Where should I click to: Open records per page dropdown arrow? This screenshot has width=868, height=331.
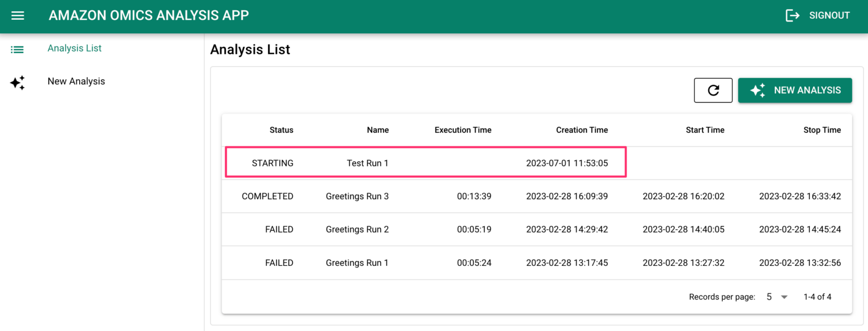click(x=784, y=296)
